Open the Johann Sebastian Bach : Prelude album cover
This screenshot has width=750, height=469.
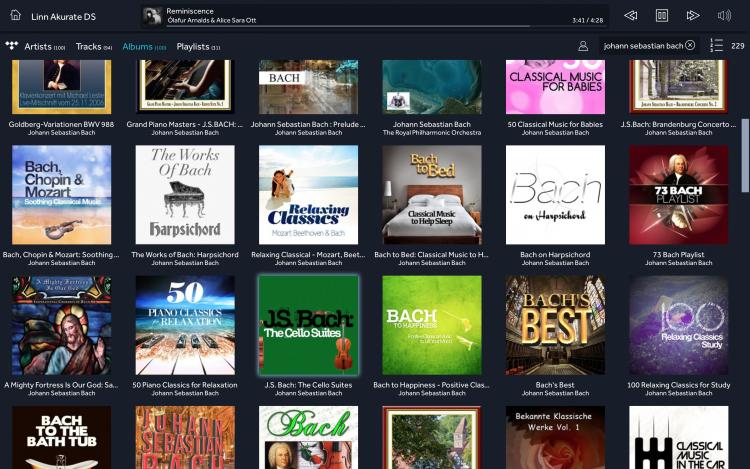click(x=309, y=87)
